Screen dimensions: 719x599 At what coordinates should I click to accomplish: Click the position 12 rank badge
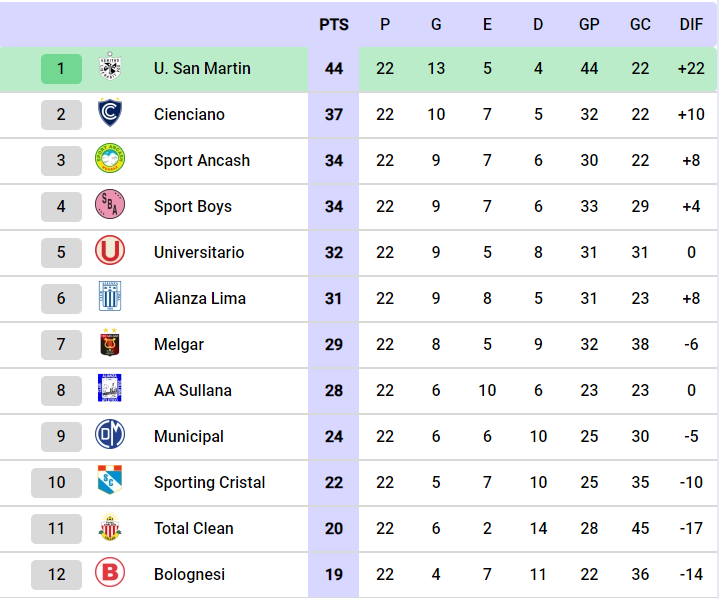[56, 574]
